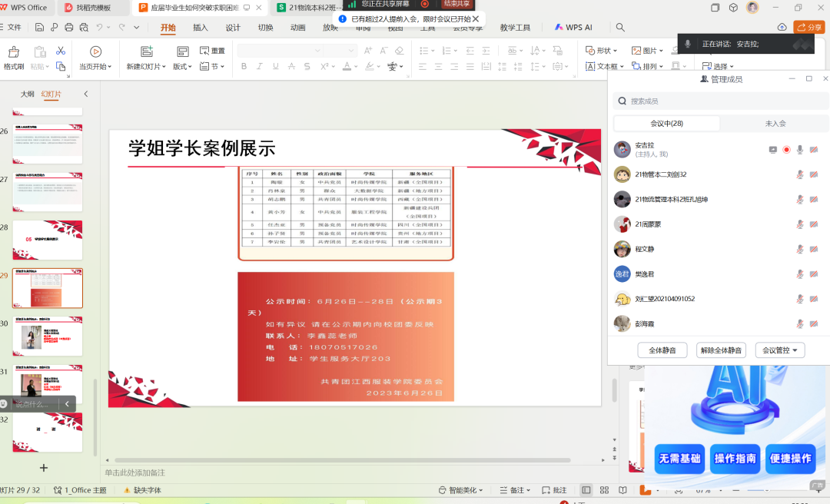Expand the Start from current slide (当页开始) dropdown
Viewport: 830px width, 504px height.
[x=95, y=66]
